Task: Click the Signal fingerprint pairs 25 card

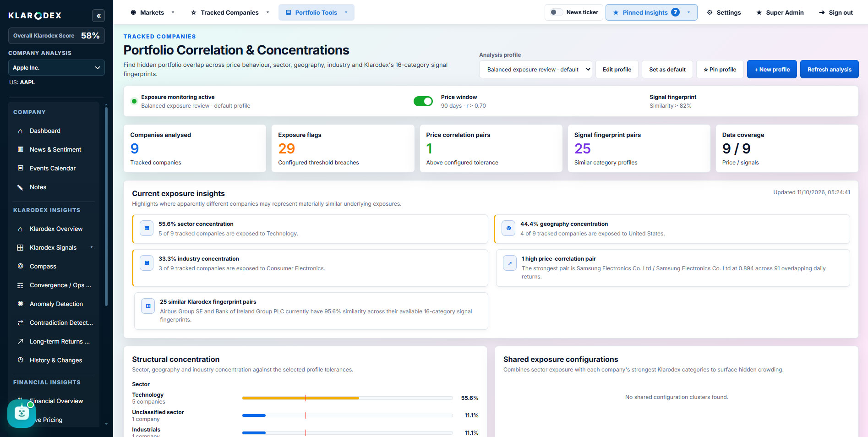Action: [639, 148]
